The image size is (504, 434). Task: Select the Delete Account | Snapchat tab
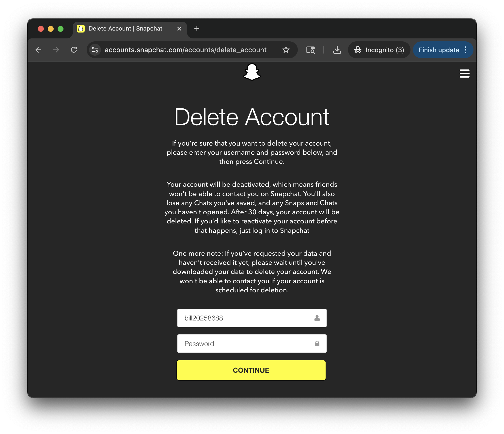pos(130,29)
